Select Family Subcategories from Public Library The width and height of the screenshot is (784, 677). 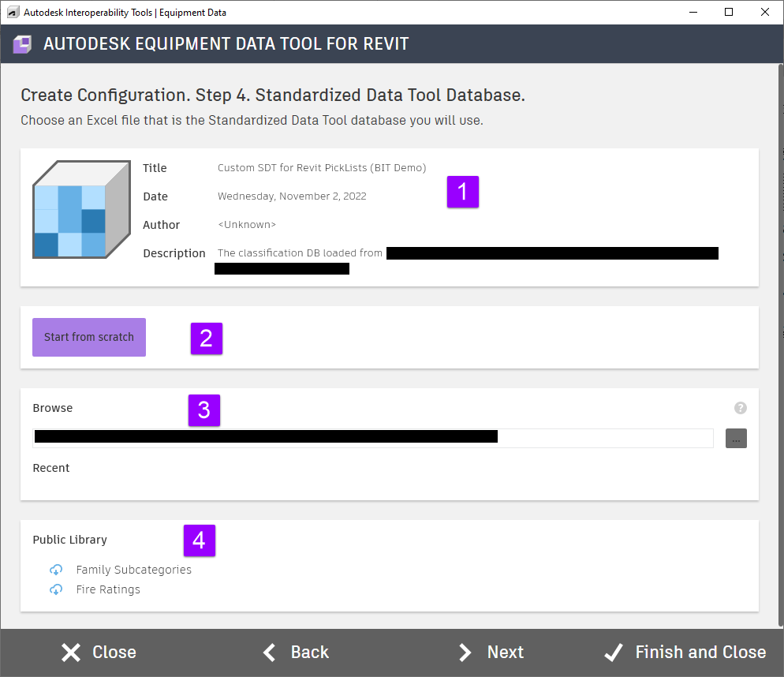point(133,570)
